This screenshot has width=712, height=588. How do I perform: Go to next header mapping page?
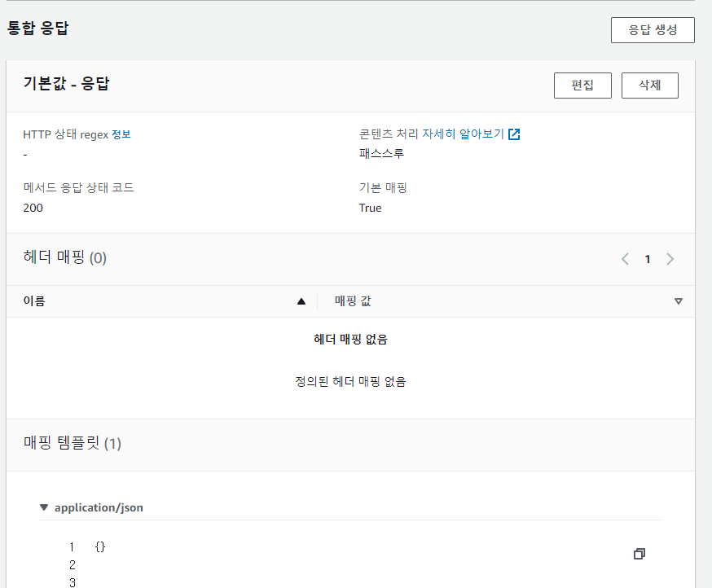point(670,259)
